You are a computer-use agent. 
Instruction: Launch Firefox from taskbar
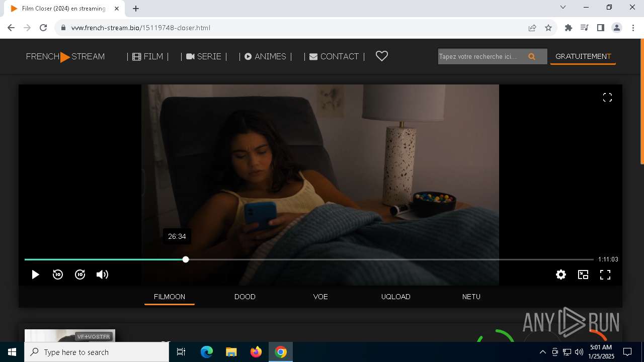coord(256,352)
